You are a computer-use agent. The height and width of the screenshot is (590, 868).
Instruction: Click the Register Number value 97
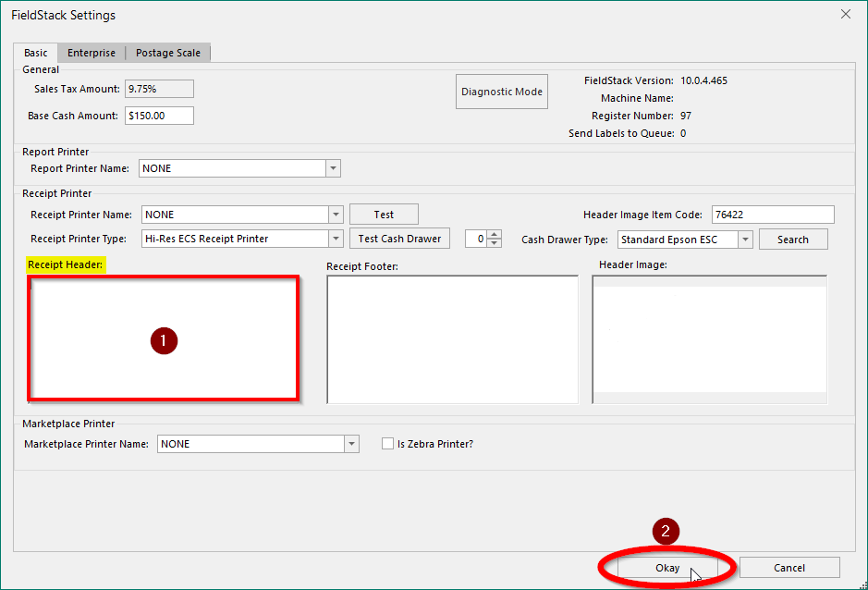coord(686,116)
